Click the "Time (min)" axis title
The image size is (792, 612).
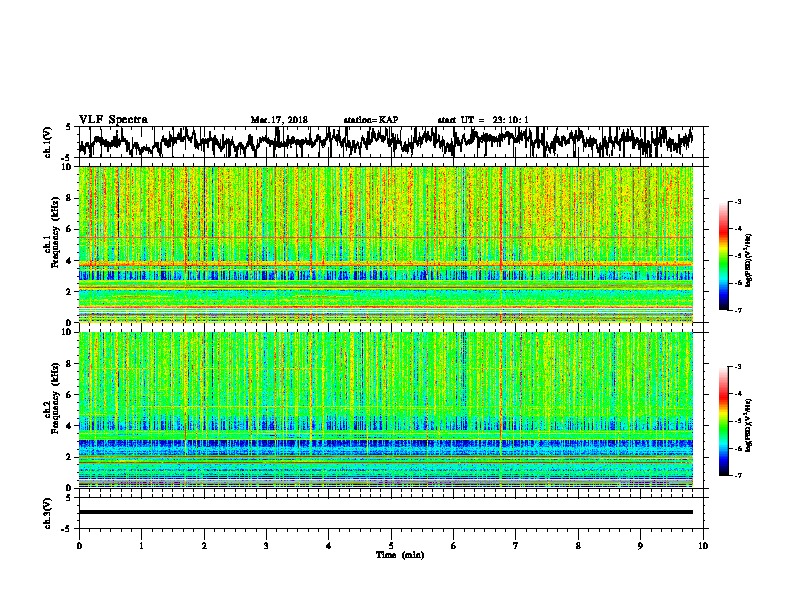tap(400, 555)
